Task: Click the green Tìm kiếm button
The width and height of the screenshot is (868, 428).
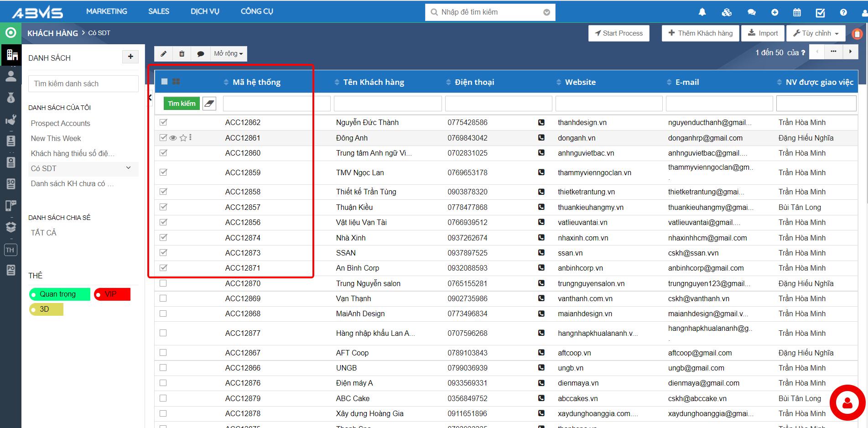Action: point(182,104)
